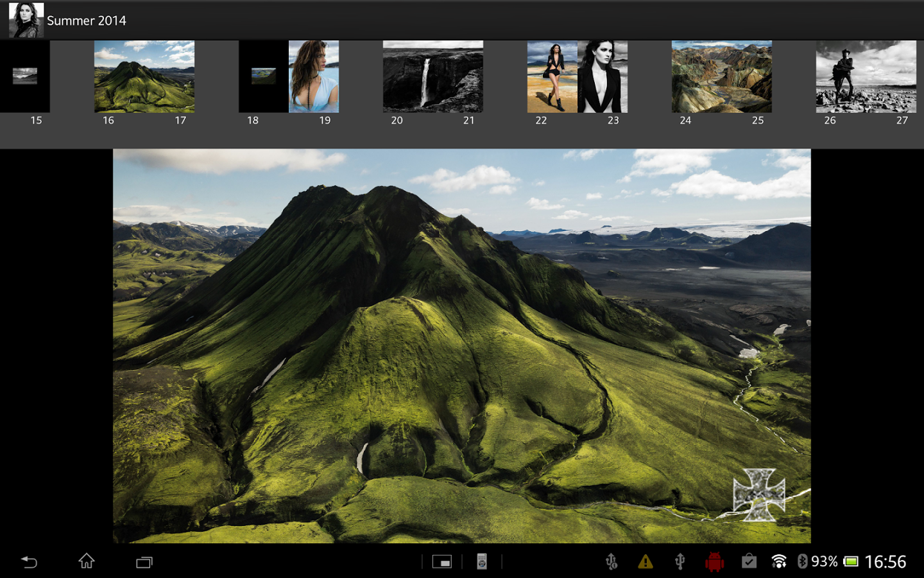Open the USB connection notification icon
Viewport: 924px width, 578px height.
tap(680, 562)
